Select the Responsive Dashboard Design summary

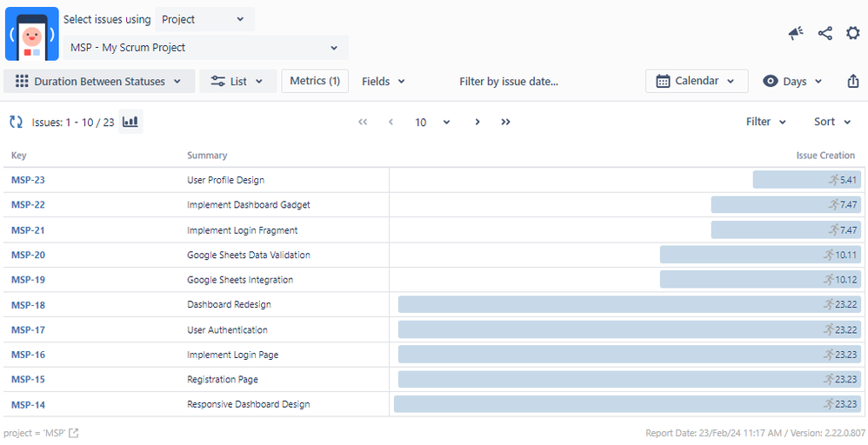249,404
